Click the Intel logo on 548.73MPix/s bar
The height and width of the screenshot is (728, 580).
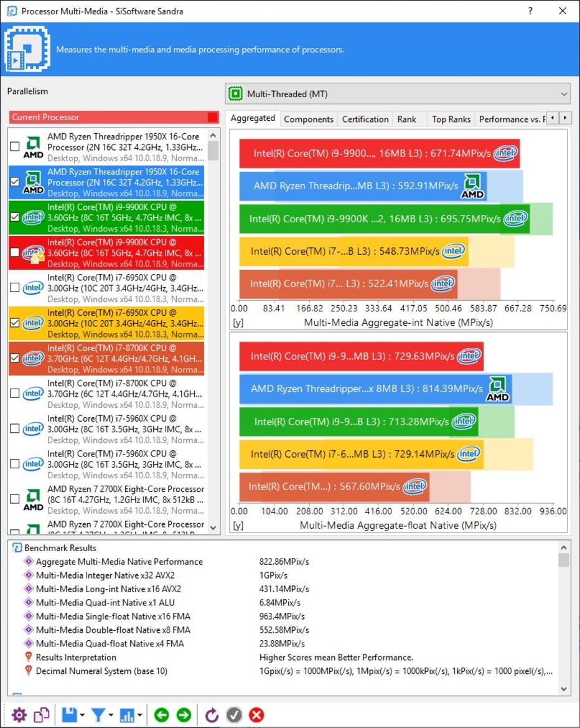point(454,251)
